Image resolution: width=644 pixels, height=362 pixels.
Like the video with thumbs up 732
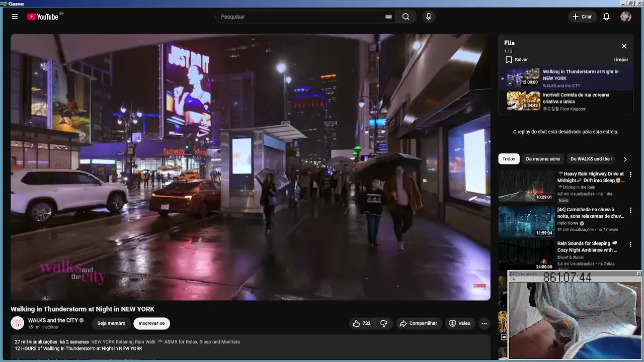[362, 323]
